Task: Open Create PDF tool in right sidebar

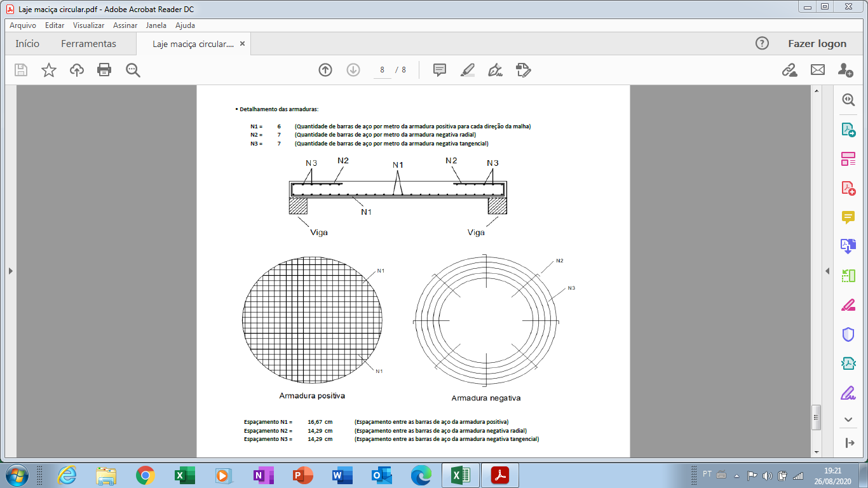Action: [x=848, y=188]
